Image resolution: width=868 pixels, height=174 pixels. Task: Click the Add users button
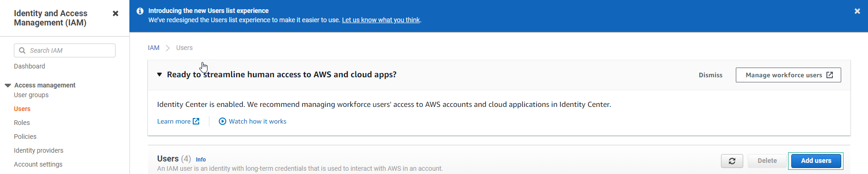pos(816,161)
